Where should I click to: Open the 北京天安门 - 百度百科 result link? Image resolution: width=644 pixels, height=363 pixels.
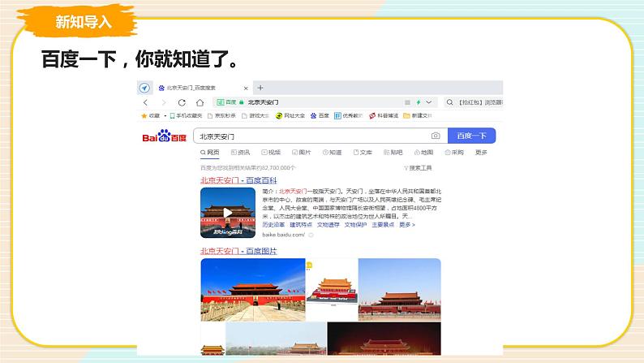238,179
